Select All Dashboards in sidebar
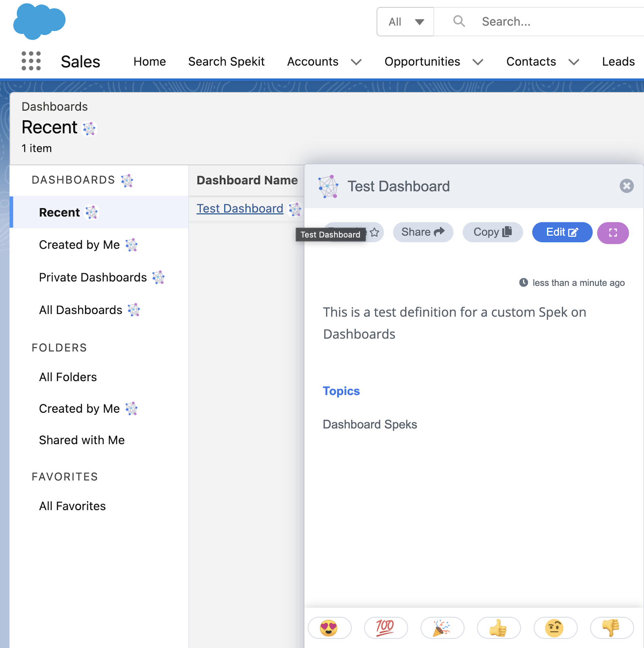This screenshot has height=648, width=644. [x=81, y=310]
